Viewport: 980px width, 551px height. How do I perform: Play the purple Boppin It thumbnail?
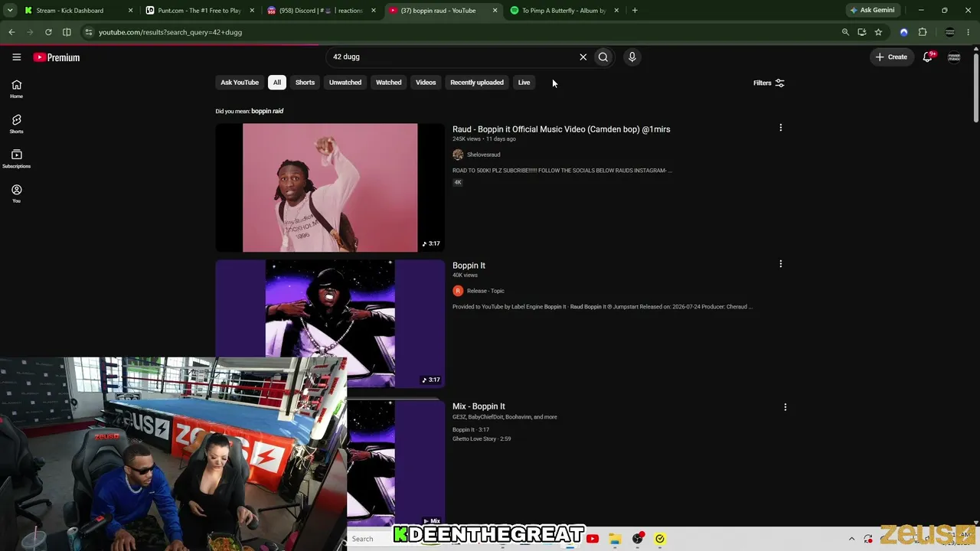pyautogui.click(x=330, y=323)
